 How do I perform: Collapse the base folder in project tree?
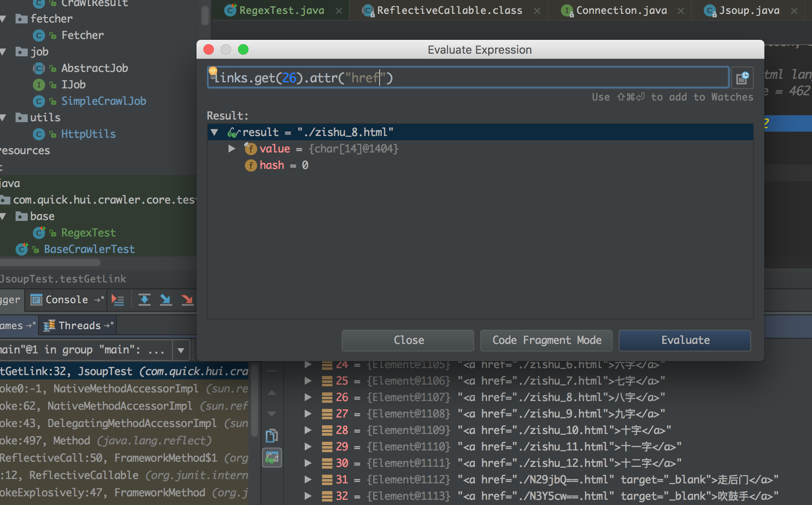(x=3, y=216)
